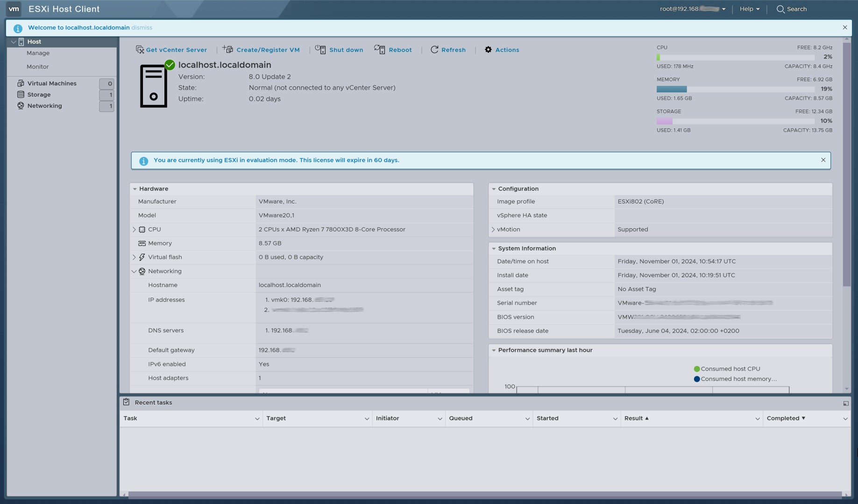Open the Target column dropdown

pos(367,419)
